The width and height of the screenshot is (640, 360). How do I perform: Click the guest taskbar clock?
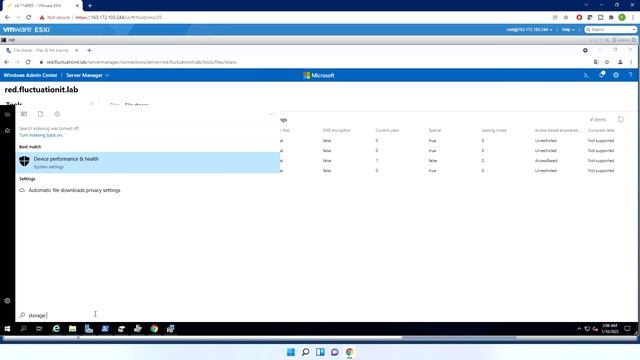pyautogui.click(x=609, y=329)
